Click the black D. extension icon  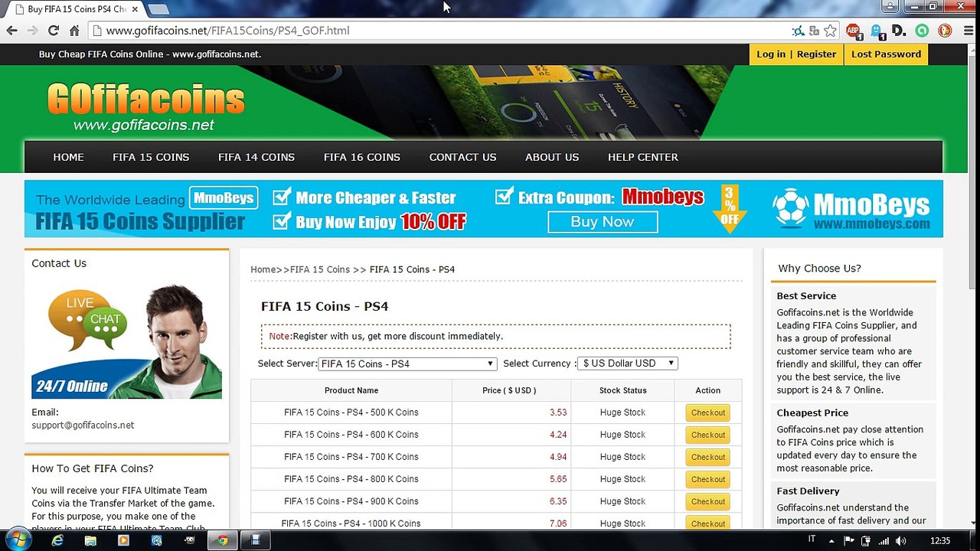pos(899,31)
